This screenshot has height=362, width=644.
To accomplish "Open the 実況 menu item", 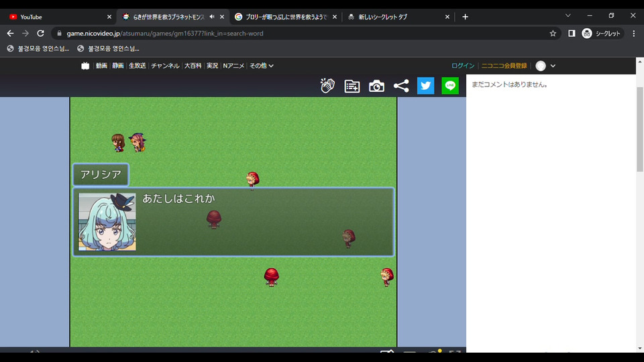I will point(212,66).
